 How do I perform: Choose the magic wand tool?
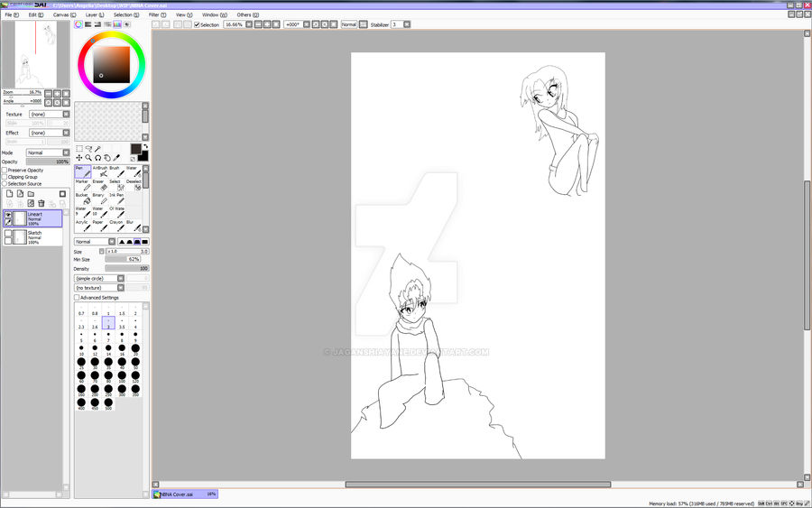click(97, 149)
